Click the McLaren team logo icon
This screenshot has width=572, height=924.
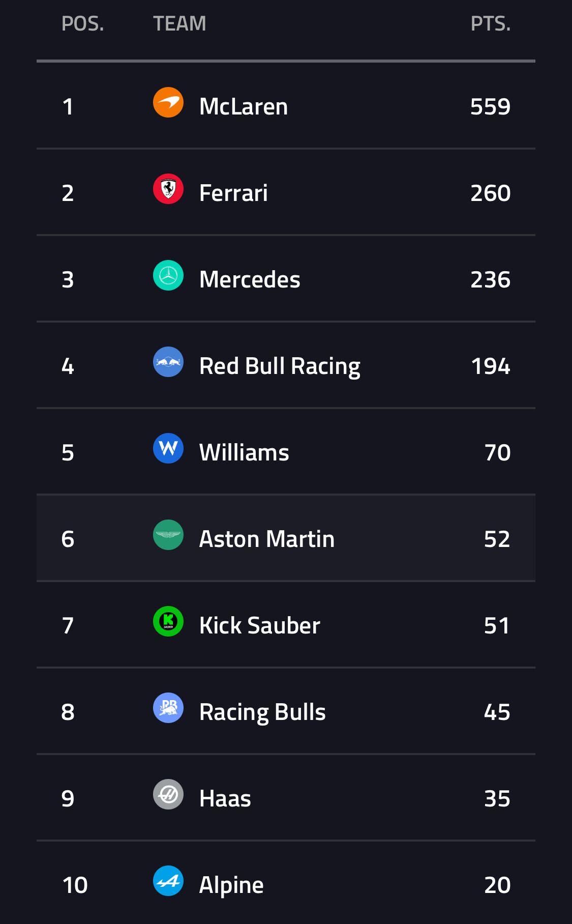[168, 102]
